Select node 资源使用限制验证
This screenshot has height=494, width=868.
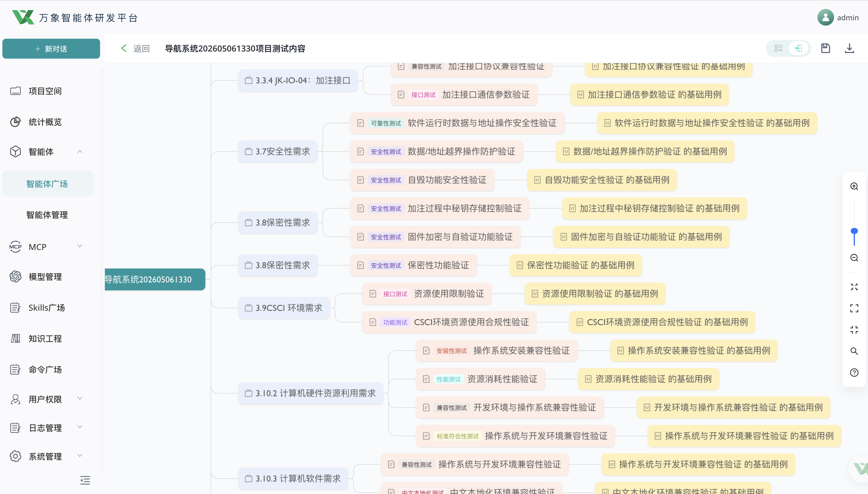(427, 293)
